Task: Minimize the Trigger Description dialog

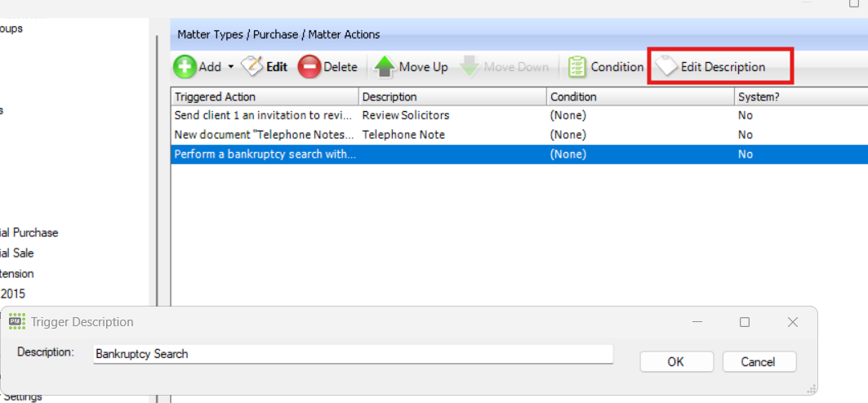Action: click(697, 322)
